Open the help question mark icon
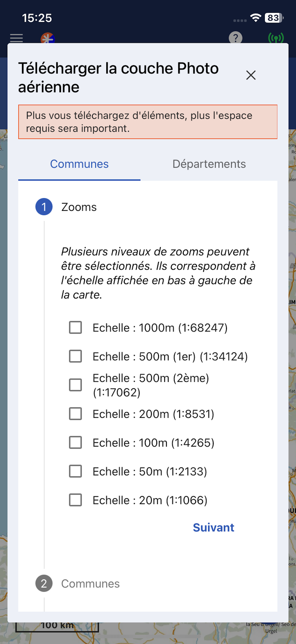The width and height of the screenshot is (296, 644). tap(235, 37)
